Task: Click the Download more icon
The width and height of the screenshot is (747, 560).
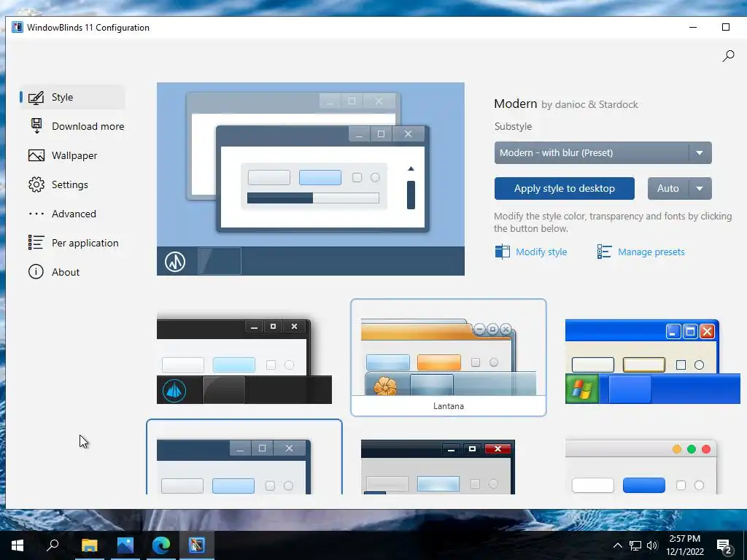Action: point(36,126)
